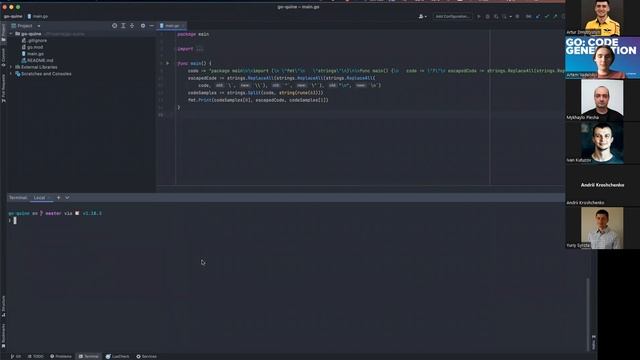Add a new terminal session with plus
The height and width of the screenshot is (360, 640).
coord(58,198)
